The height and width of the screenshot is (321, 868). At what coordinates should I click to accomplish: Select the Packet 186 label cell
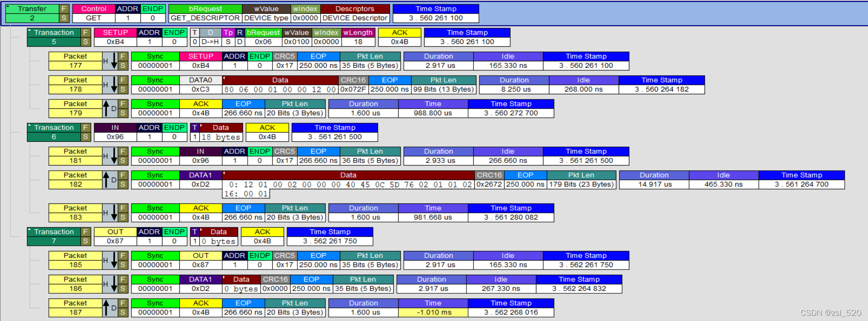[75, 284]
